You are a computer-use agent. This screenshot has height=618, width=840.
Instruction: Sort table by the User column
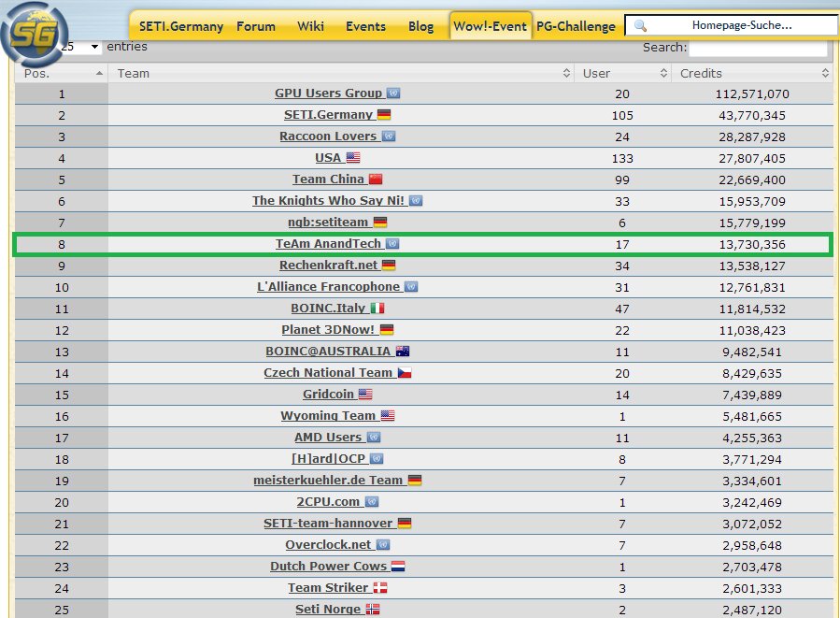tap(623, 74)
